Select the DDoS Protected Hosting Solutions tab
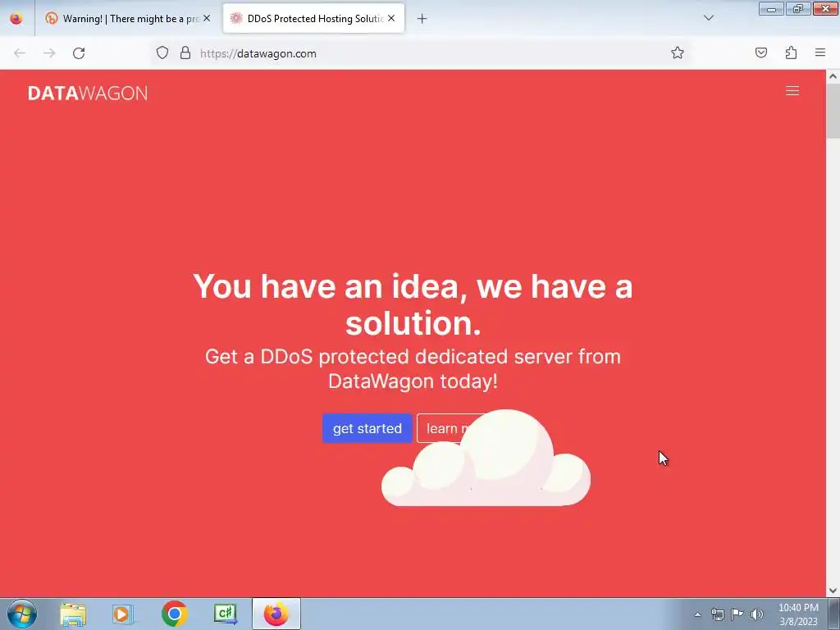Screen dimensions: 840x630 (313, 19)
